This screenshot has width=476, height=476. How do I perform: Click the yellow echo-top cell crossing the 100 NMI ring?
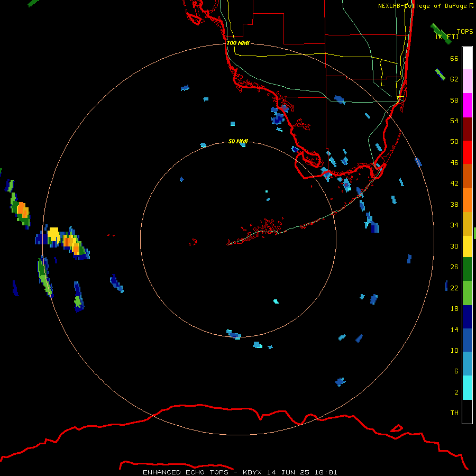[x=54, y=234]
